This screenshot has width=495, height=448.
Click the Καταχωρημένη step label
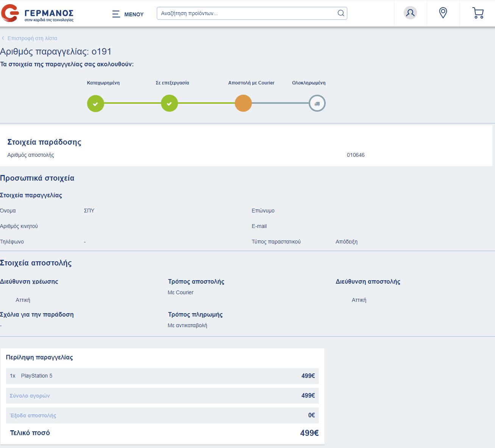pos(103,83)
